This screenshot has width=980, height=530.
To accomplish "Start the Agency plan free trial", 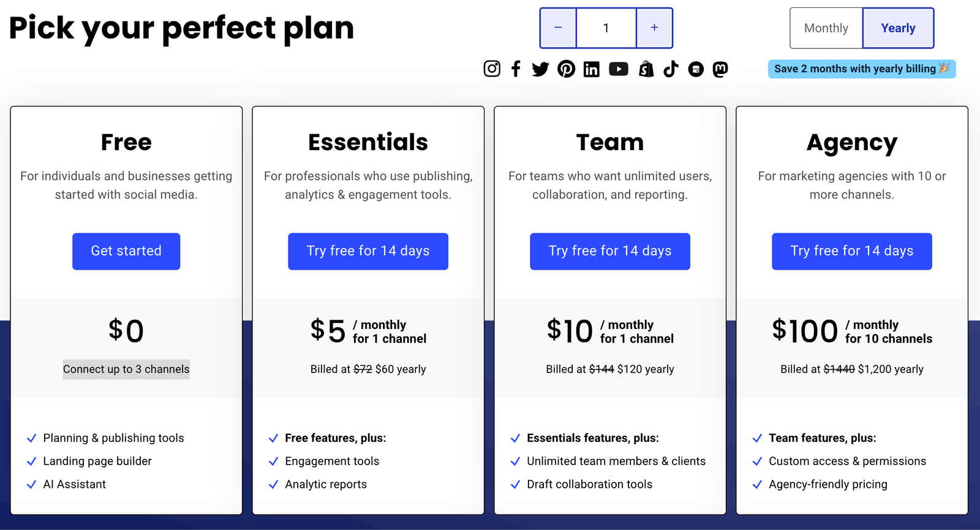I will 852,251.
